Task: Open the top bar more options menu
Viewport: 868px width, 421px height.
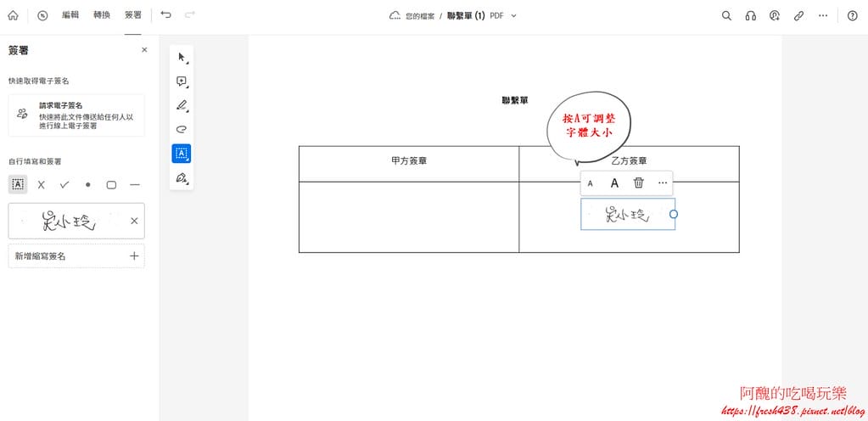Action: [x=823, y=15]
